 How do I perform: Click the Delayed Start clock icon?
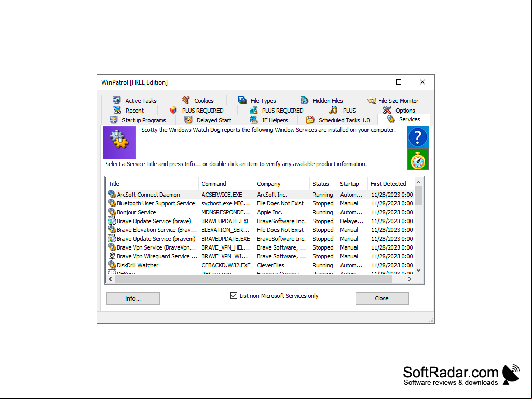coord(188,120)
